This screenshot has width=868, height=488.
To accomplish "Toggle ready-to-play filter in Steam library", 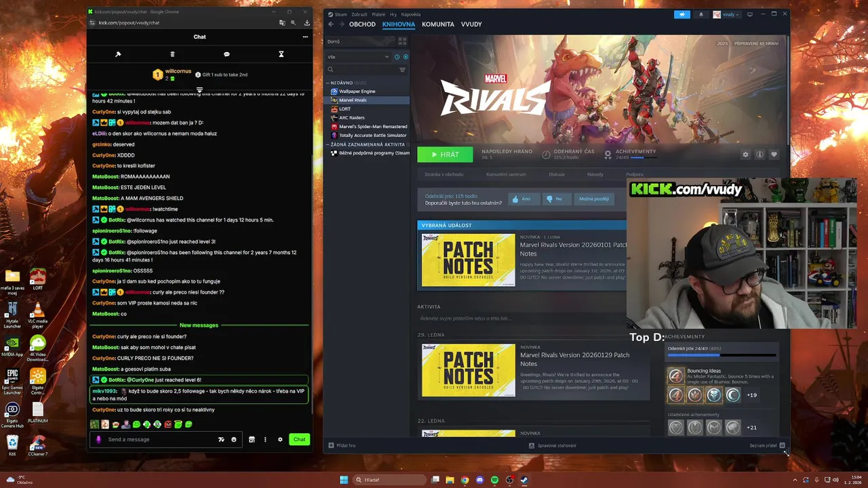I will 406,57.
